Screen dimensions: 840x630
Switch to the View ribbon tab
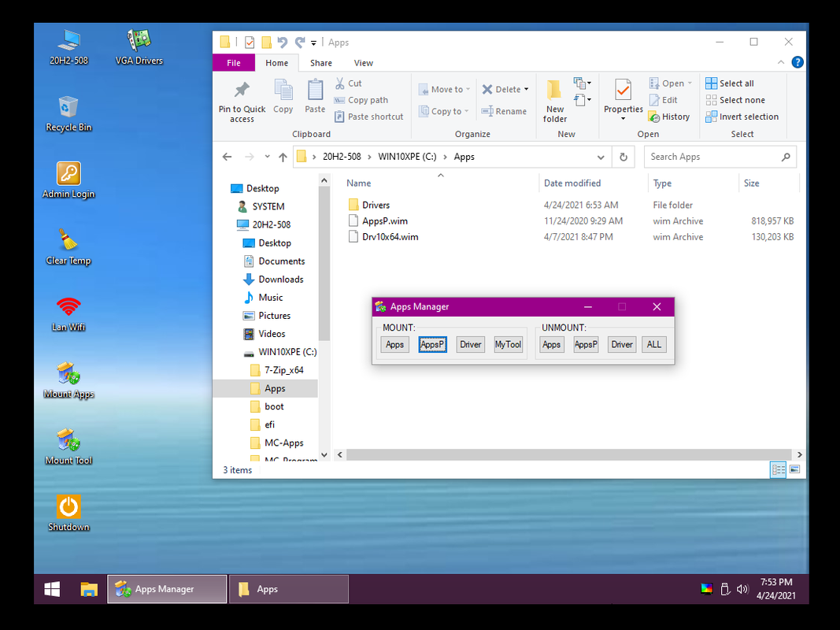coord(363,63)
